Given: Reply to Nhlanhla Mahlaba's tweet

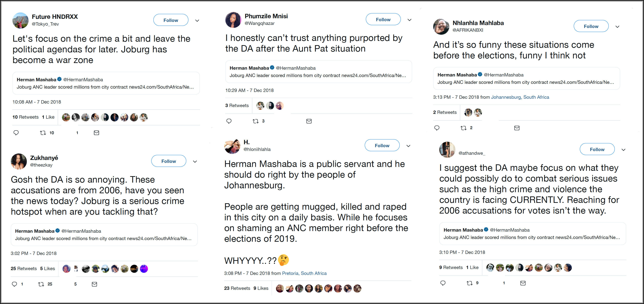Looking at the screenshot, I should point(437,128).
